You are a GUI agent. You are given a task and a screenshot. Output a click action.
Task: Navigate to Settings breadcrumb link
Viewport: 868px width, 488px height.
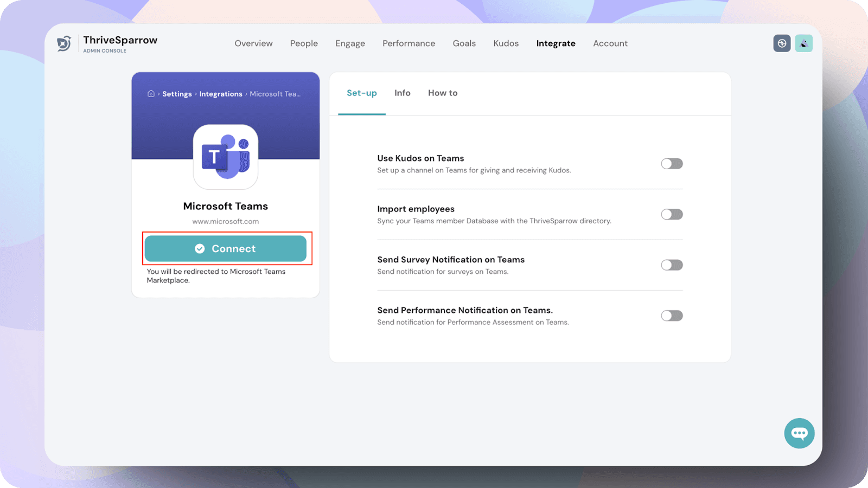click(x=177, y=94)
